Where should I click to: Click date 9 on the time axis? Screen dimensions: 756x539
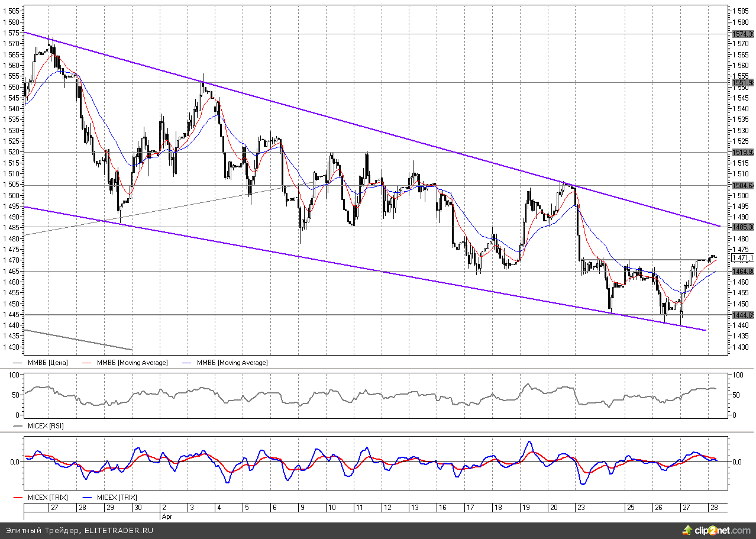tap(302, 508)
